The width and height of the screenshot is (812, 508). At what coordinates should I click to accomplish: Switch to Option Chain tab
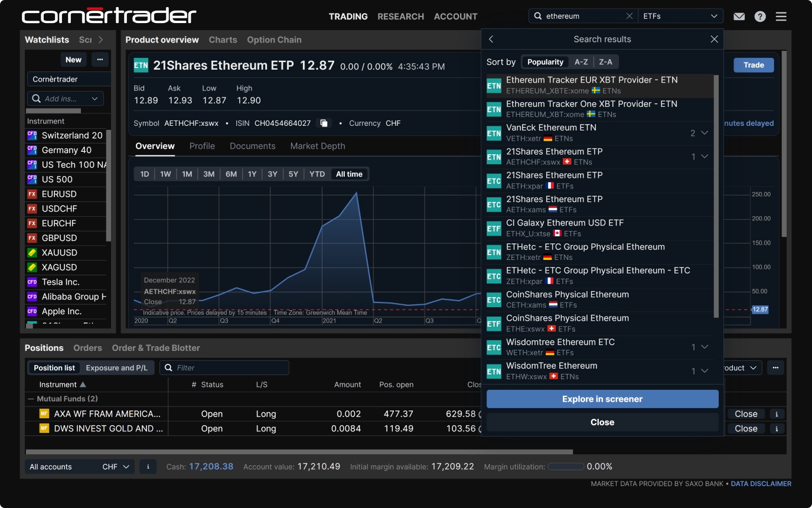tap(274, 40)
